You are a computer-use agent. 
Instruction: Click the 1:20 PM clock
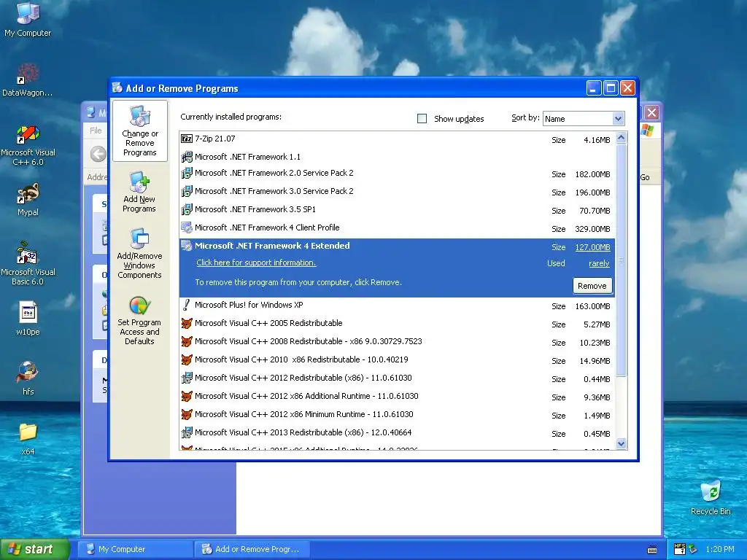(x=720, y=549)
